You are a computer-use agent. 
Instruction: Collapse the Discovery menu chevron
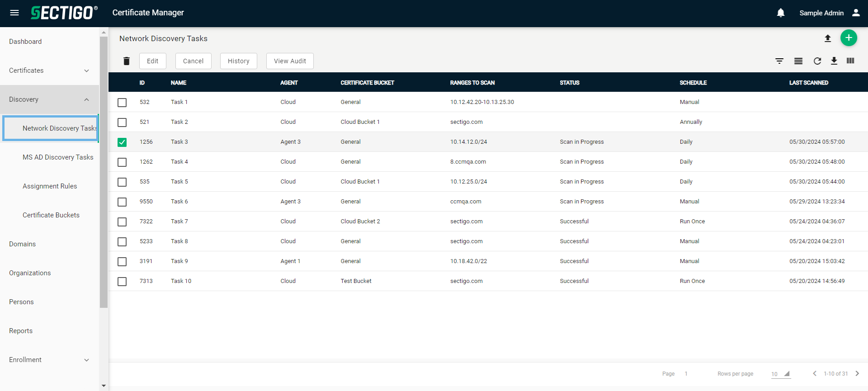[87, 99]
